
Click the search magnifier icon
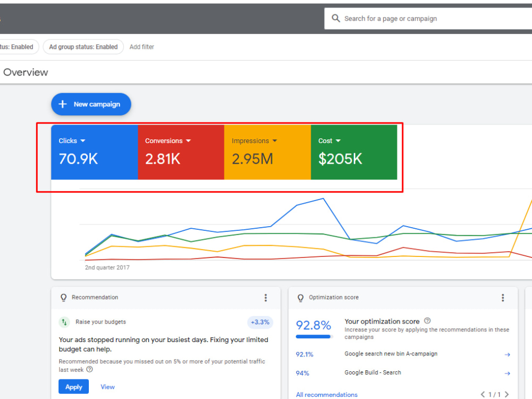tap(336, 18)
